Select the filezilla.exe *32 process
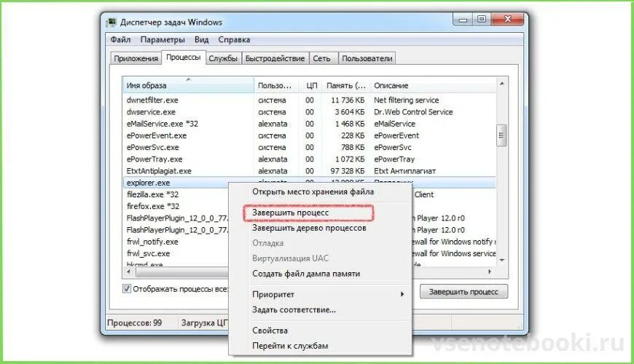Viewport: 634px width, 364px height. pos(152,194)
